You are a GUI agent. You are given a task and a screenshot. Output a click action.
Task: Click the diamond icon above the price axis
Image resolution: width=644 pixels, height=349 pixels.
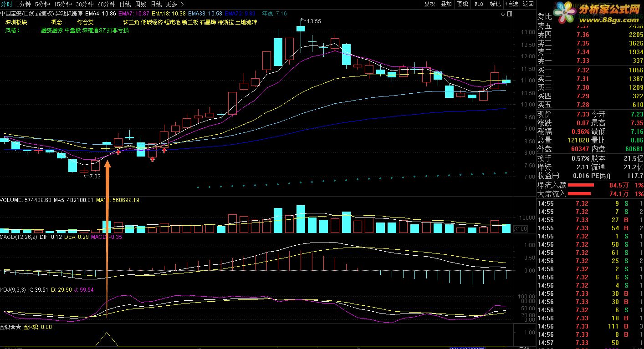coord(503,14)
